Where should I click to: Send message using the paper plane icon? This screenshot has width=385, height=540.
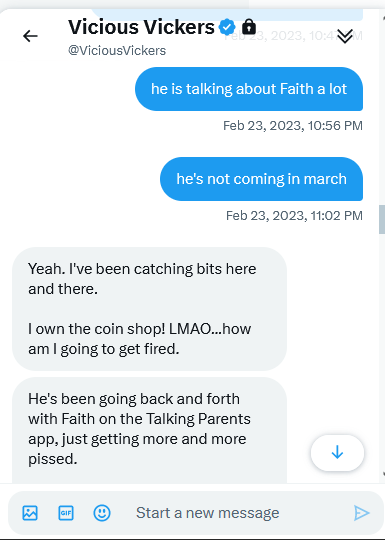(x=362, y=513)
